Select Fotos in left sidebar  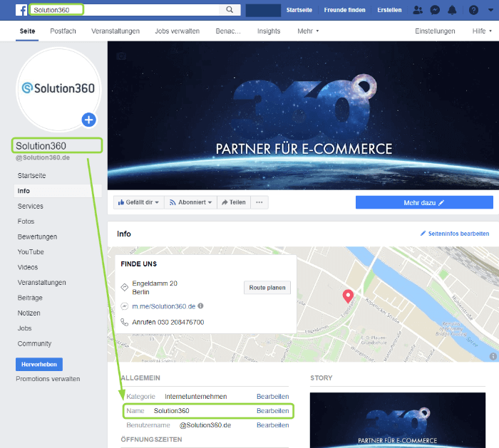(26, 222)
